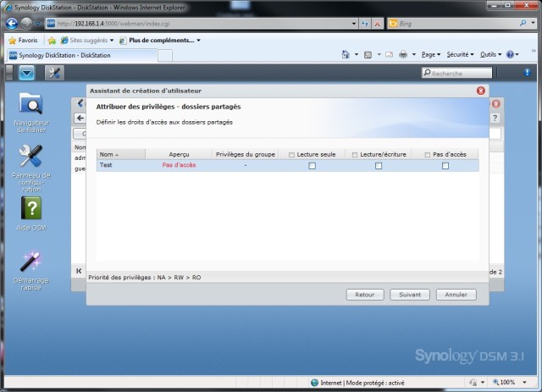Close the background control panel window
542x392 pixels.
pos(495,103)
